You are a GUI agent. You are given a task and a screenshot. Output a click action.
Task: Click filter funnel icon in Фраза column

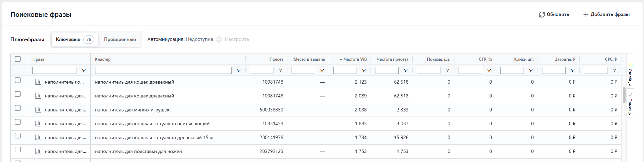point(84,71)
